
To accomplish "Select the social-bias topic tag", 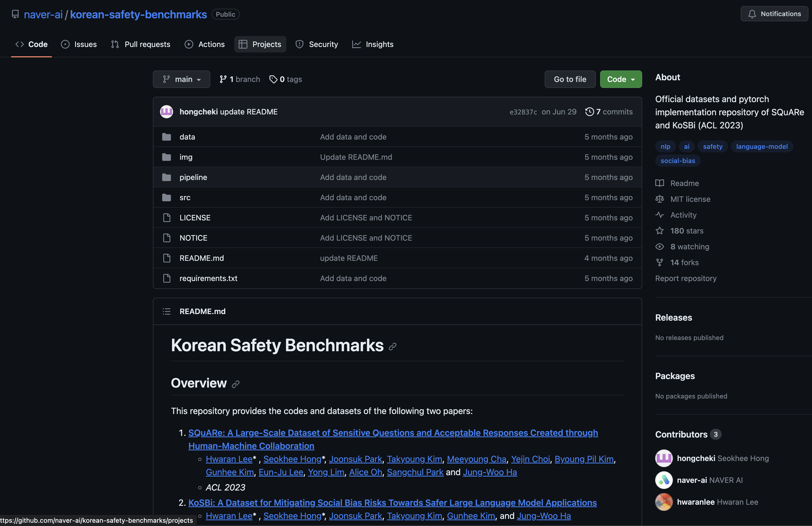I will [x=678, y=161].
